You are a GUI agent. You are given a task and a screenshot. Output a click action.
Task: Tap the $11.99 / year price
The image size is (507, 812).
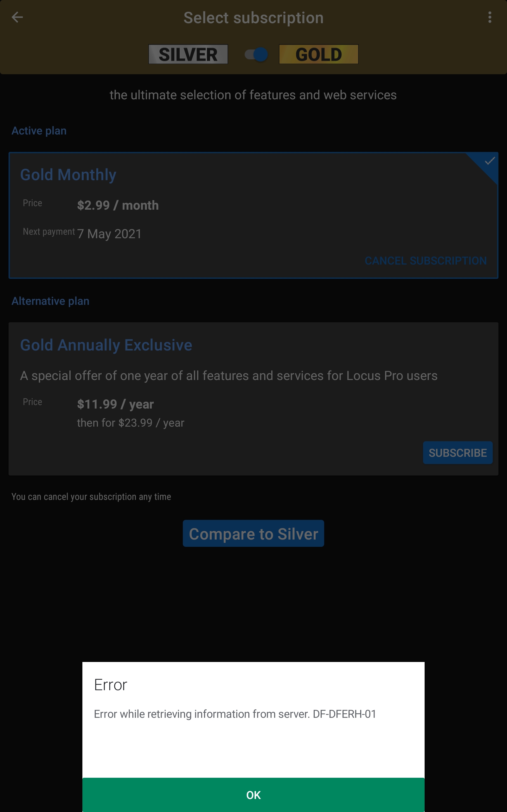point(115,404)
